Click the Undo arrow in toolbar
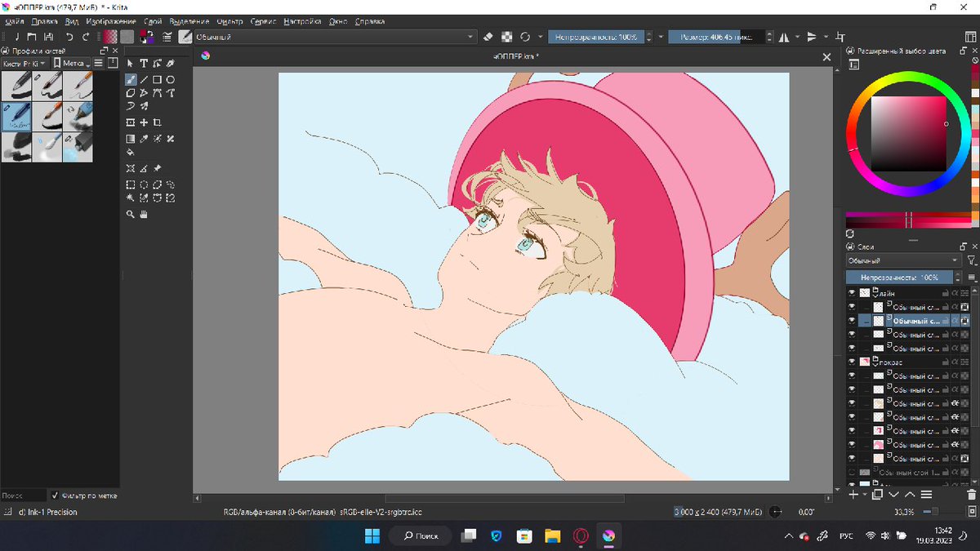Viewport: 980px width, 551px height. [69, 37]
